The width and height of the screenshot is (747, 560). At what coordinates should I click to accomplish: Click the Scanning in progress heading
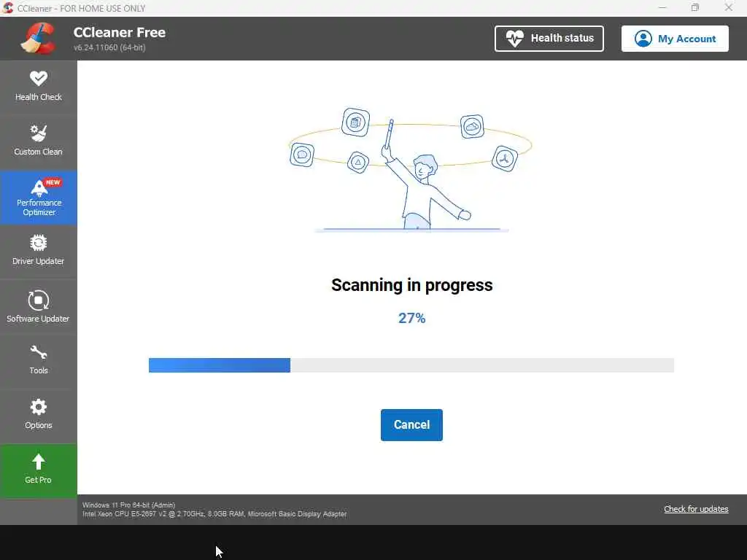411,285
